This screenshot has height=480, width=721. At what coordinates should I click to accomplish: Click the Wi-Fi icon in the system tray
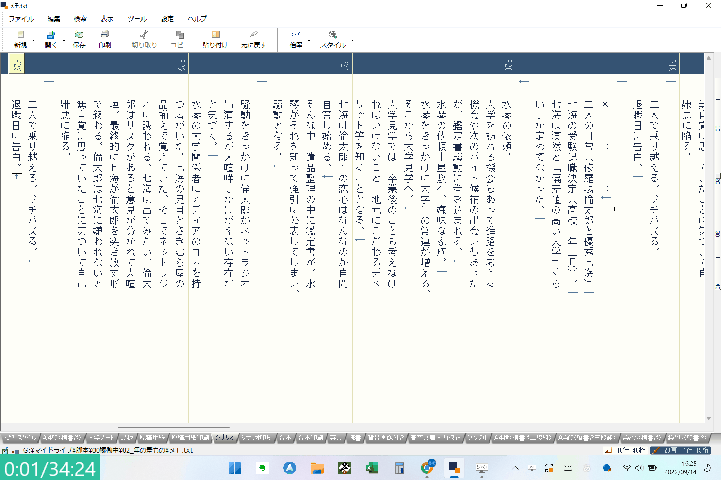(x=626, y=468)
